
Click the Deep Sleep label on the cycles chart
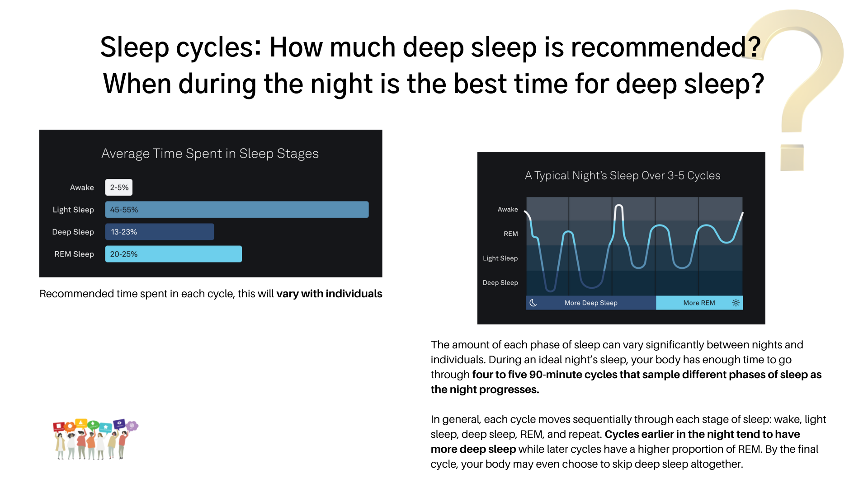coord(500,282)
